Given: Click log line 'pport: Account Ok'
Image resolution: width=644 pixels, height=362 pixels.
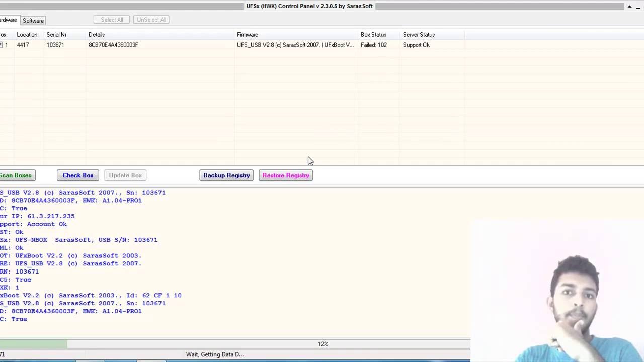Looking at the screenshot, I should tap(33, 224).
